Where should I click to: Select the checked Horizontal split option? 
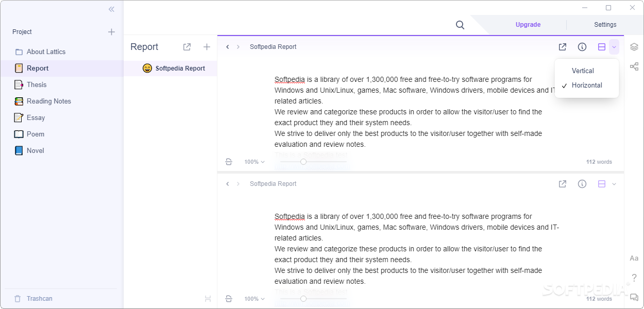click(x=587, y=85)
